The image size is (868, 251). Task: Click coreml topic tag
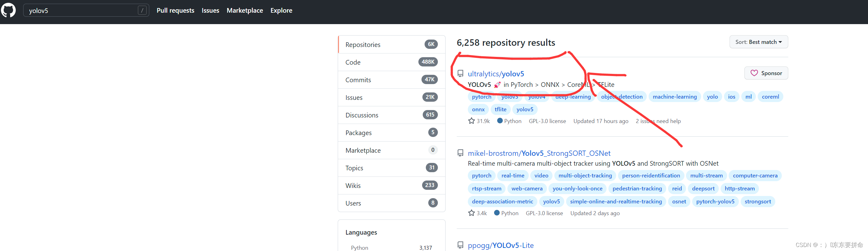coord(770,97)
